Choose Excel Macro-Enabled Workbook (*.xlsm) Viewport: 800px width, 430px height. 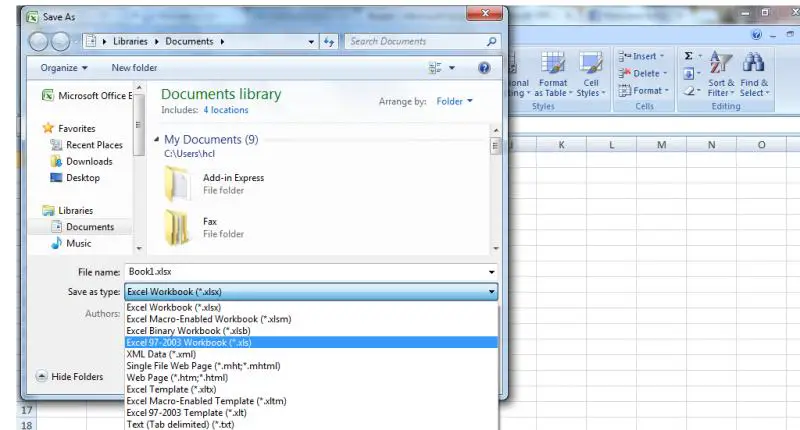(311, 319)
